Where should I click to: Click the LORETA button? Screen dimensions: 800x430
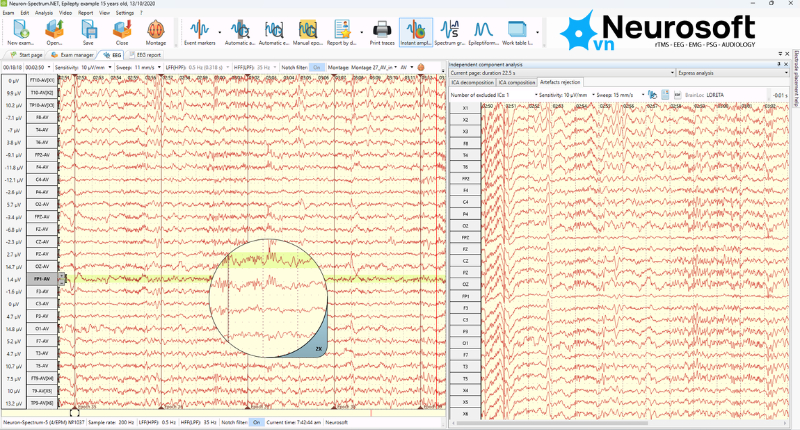(x=715, y=95)
